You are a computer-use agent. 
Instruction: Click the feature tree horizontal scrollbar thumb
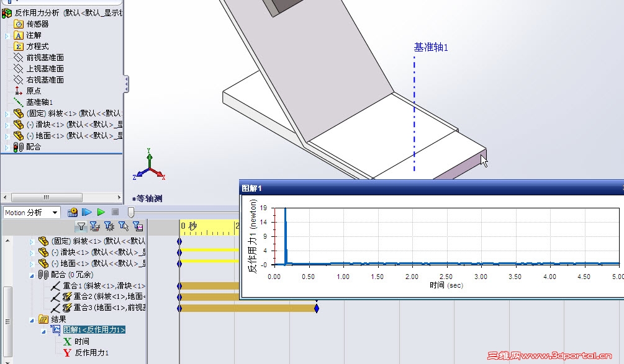click(x=47, y=197)
